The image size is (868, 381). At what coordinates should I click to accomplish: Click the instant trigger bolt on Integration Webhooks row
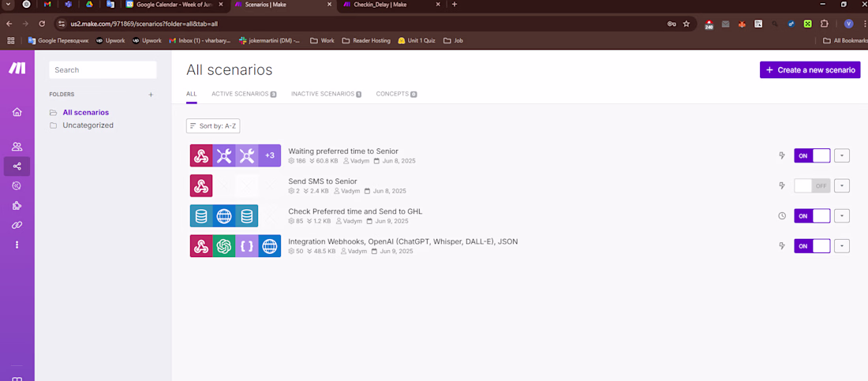(x=782, y=246)
